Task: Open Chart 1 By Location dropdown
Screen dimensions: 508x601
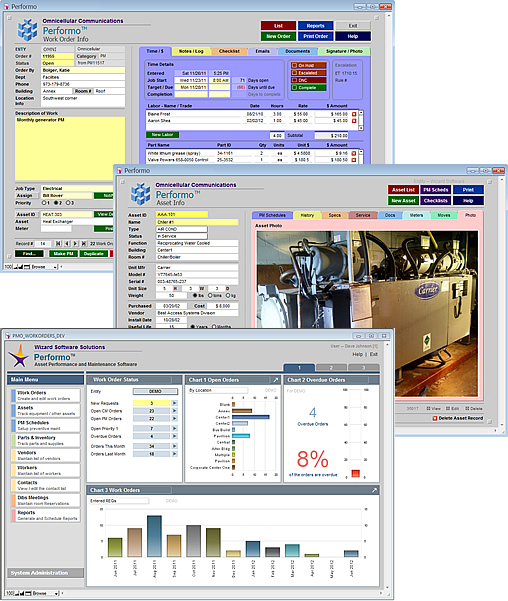Action: (217, 390)
